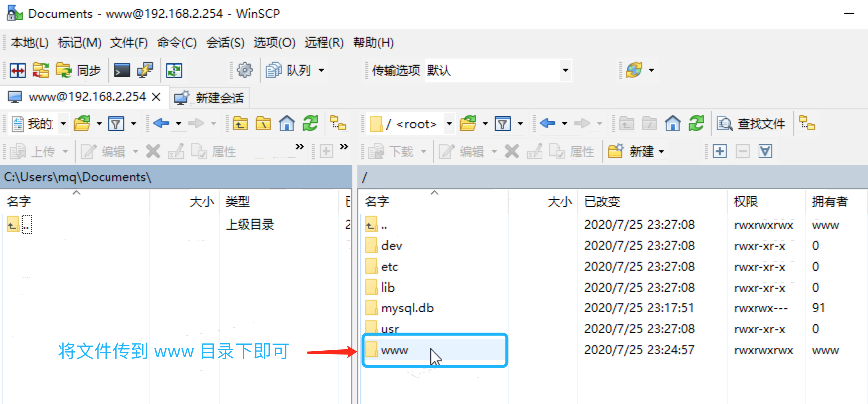Refresh the local directory panel
The image size is (868, 404).
[310, 124]
